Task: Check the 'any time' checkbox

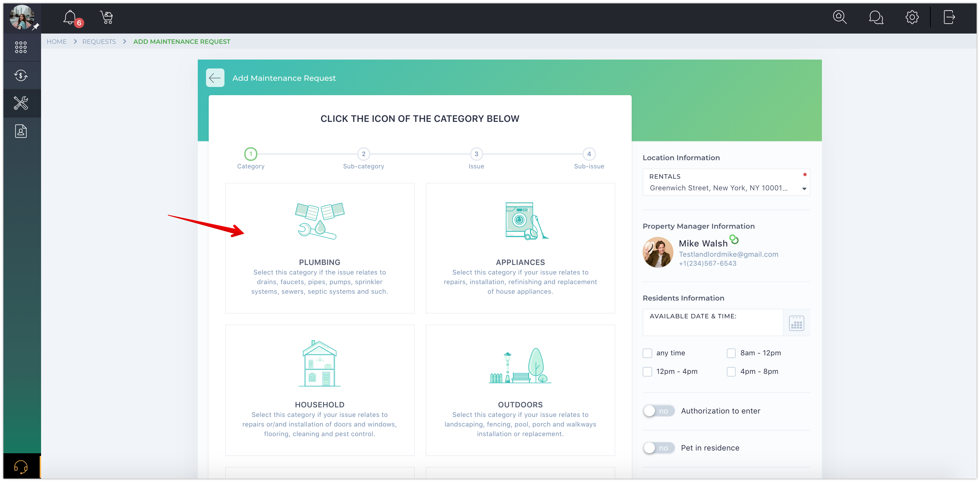Action: [647, 353]
